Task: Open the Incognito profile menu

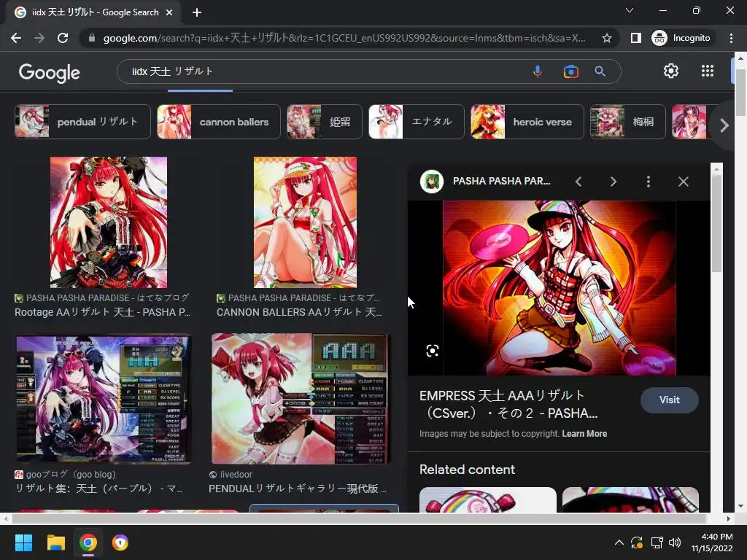Action: coord(681,38)
